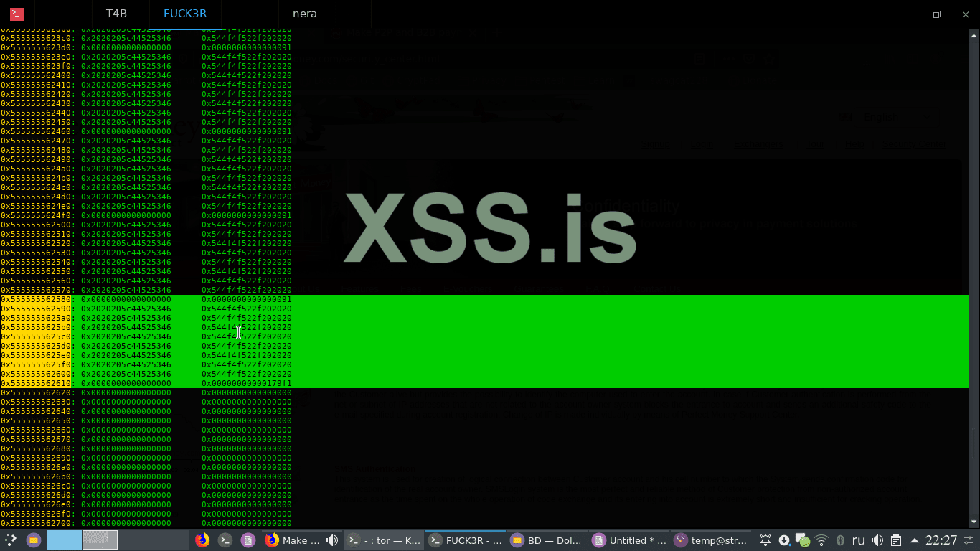980x551 pixels.
Task: Click address 0x555555562700 on the last line
Action: coord(37,523)
